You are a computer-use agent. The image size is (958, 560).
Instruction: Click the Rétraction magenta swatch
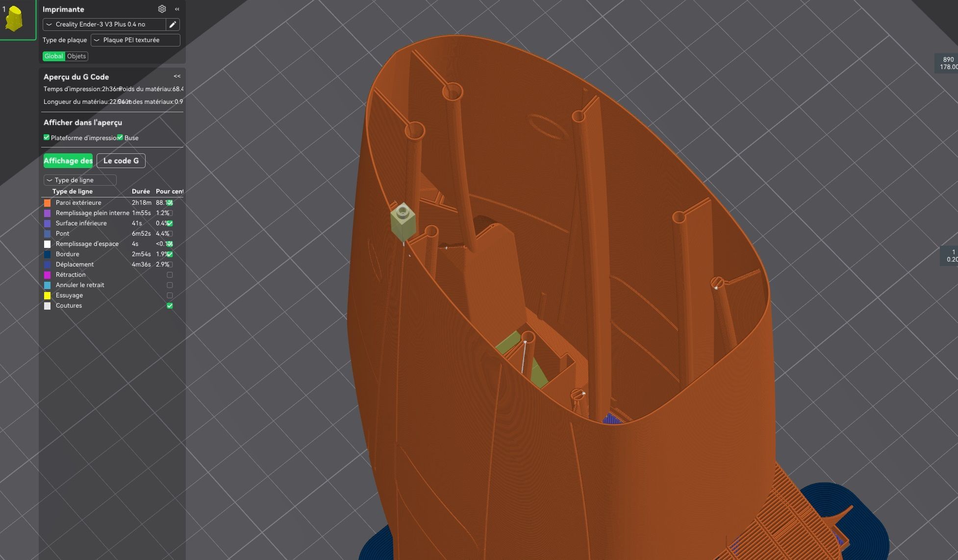point(48,275)
